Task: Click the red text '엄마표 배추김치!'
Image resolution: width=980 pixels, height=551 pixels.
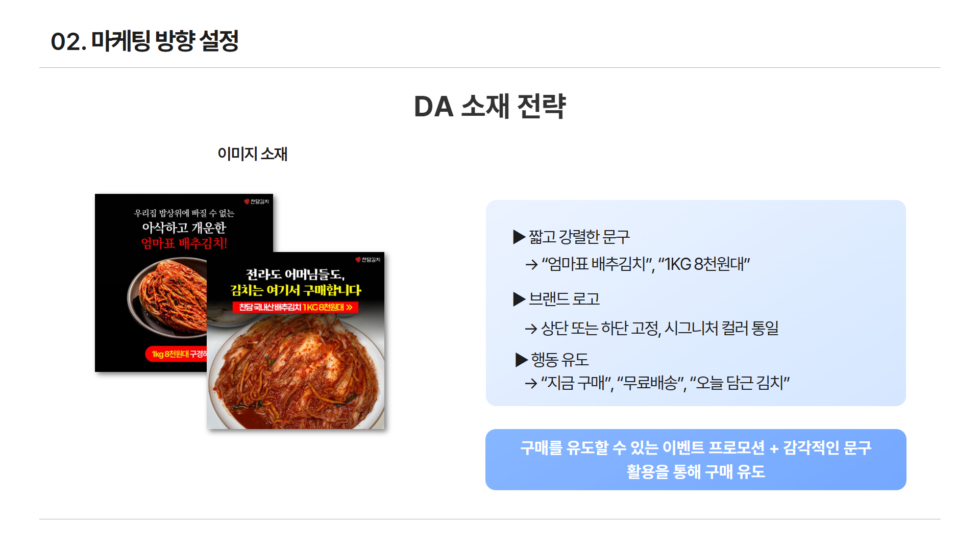Action: click(184, 243)
